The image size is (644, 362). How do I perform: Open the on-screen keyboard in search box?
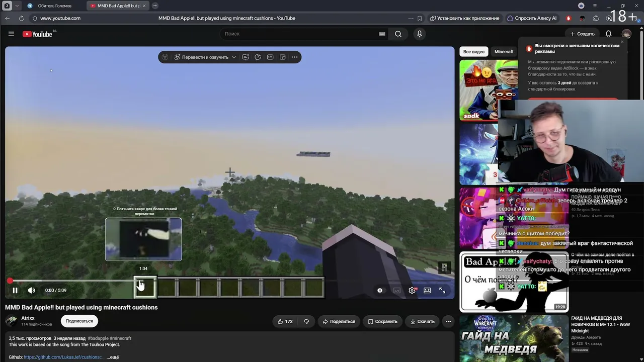382,34
